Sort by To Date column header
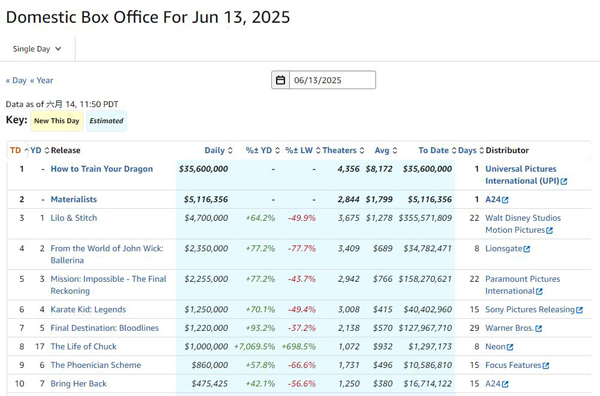Image resolution: width=600 pixels, height=396 pixels. point(433,150)
